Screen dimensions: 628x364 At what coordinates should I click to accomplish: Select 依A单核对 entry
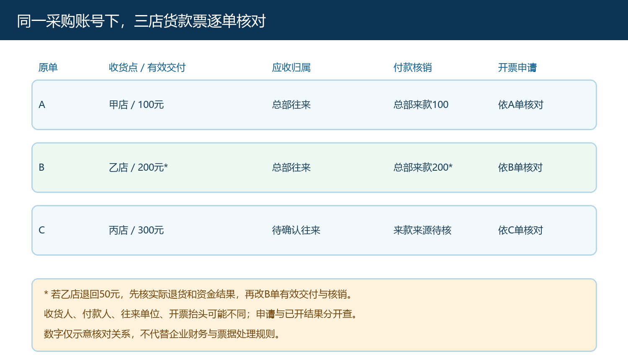click(x=521, y=105)
